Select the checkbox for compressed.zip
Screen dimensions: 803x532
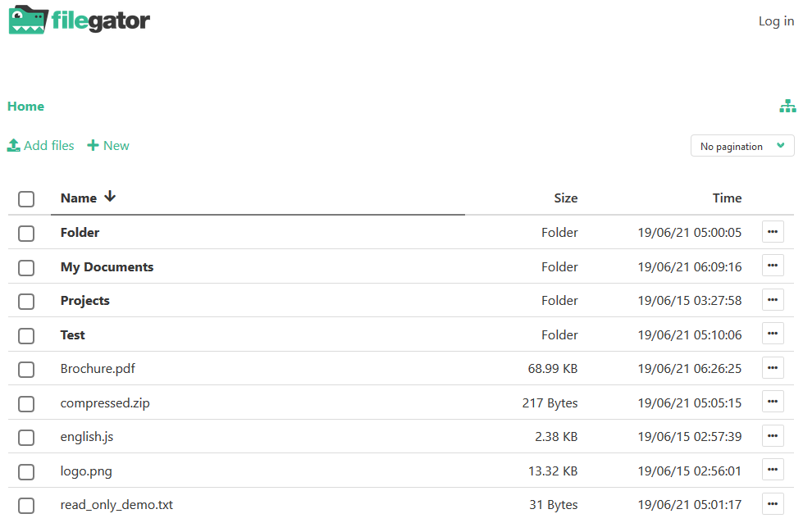point(26,403)
